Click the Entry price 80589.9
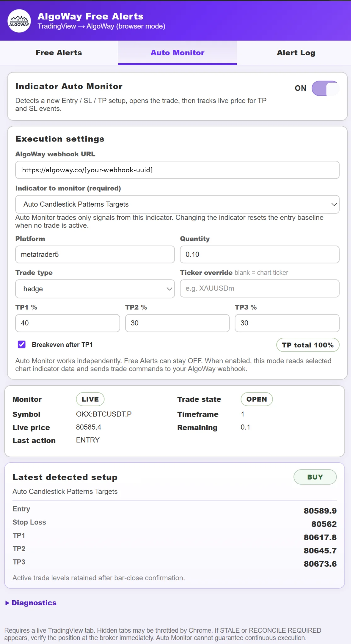Viewport: 351px width, 644px height. (x=320, y=511)
